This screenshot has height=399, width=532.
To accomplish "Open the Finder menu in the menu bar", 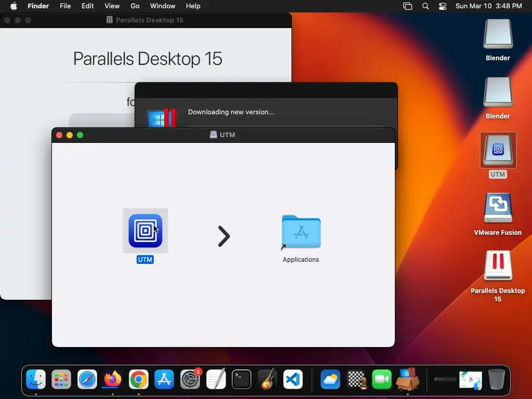I will [x=38, y=6].
